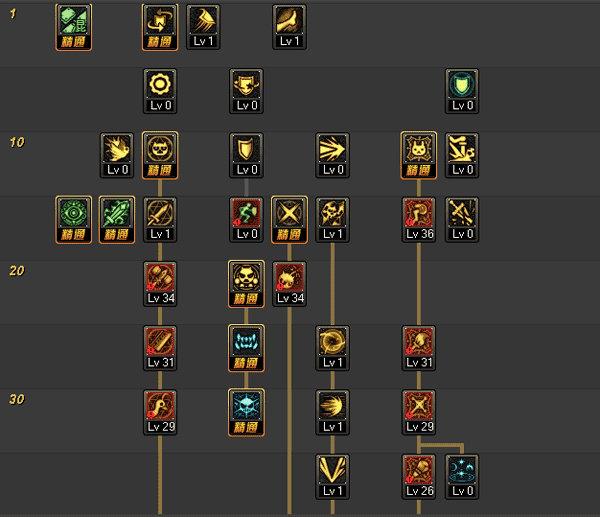Screen dimensions: 600x517
Task: Select the green crystal sword skill icon
Action: click(x=117, y=220)
